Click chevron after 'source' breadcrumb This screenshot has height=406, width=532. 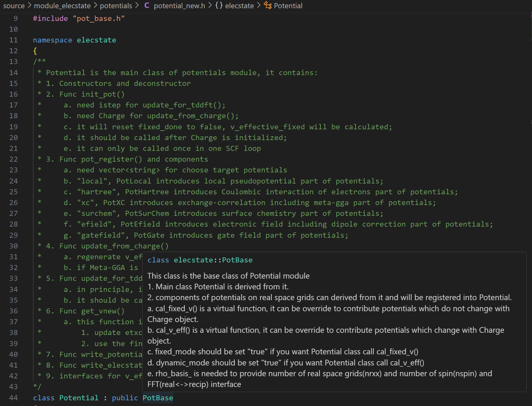[x=29, y=6]
